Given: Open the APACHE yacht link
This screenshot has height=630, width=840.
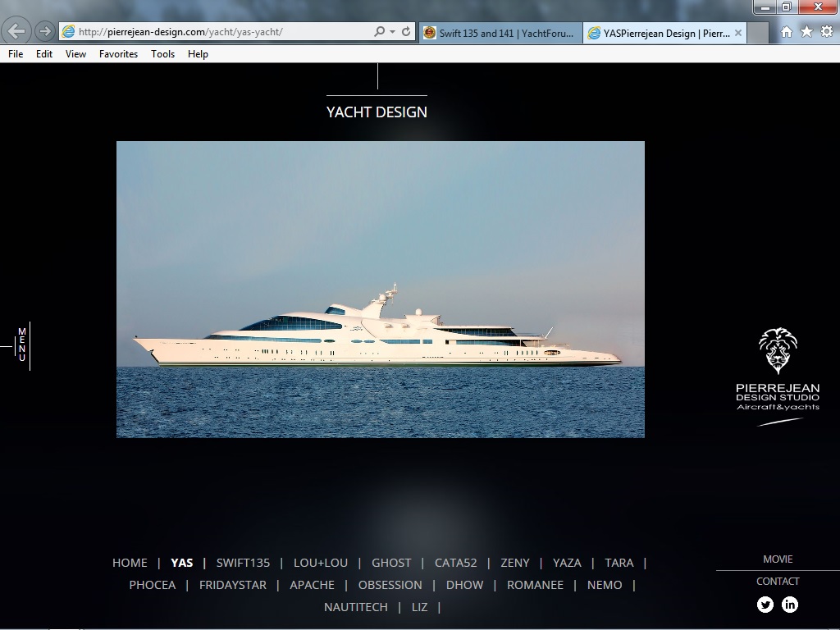Looking at the screenshot, I should (313, 585).
